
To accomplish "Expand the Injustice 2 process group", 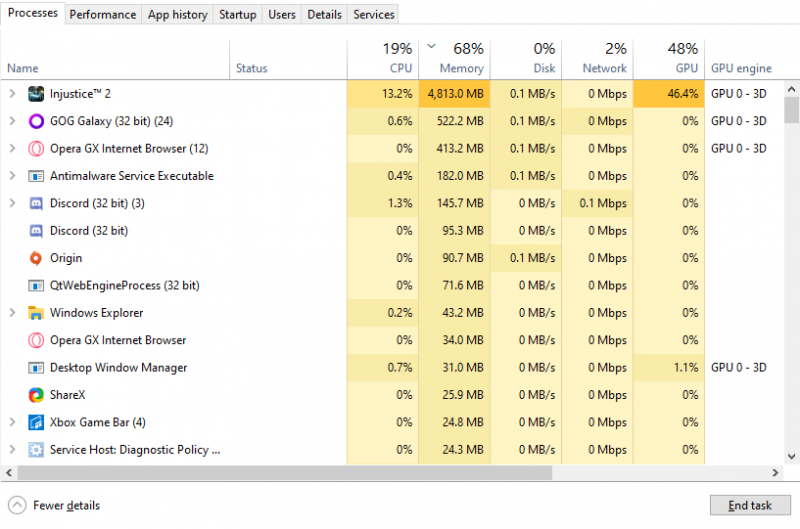I will click(x=12, y=94).
